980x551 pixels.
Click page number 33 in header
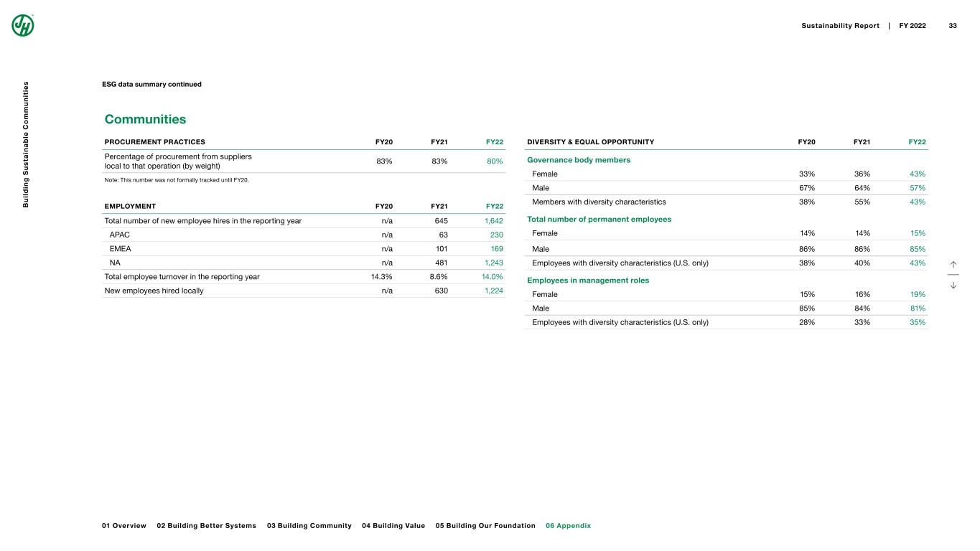click(x=953, y=26)
